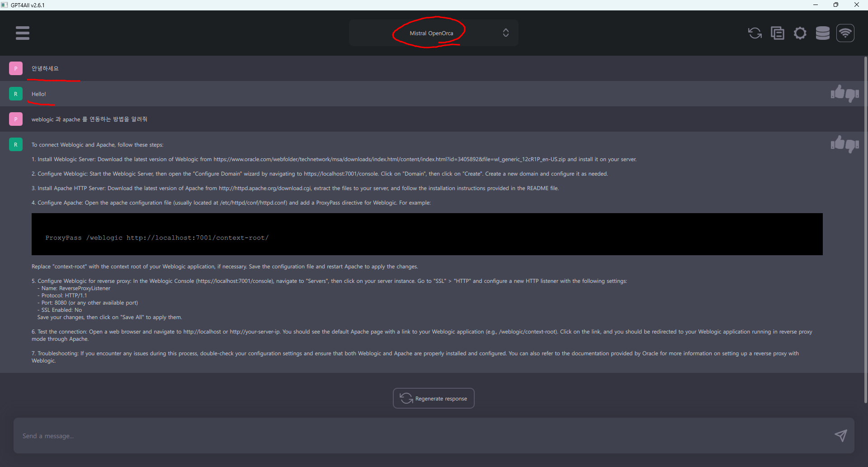868x467 pixels.
Task: Click the GPT4All app icon in the title bar
Action: tap(5, 5)
